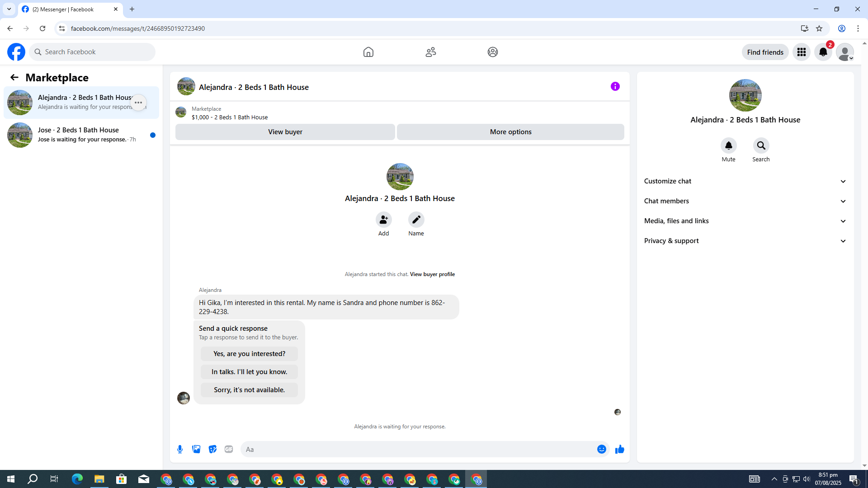The height and width of the screenshot is (488, 868).
Task: Choose a GIF
Action: click(229, 449)
